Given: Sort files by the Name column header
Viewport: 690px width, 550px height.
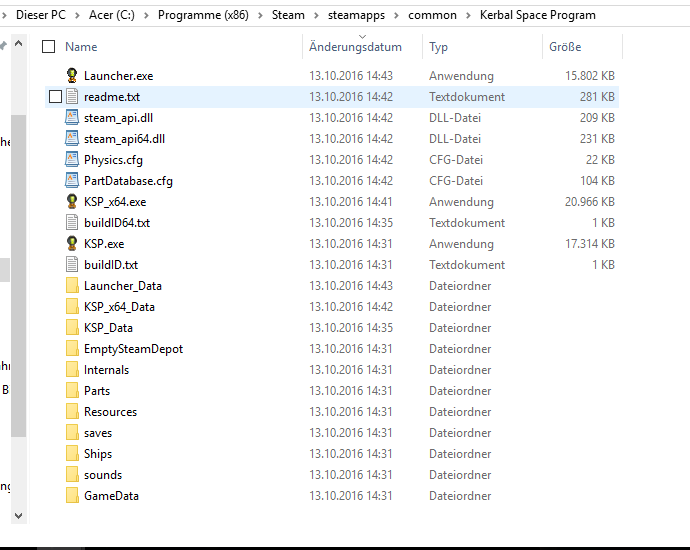Looking at the screenshot, I should (81, 47).
